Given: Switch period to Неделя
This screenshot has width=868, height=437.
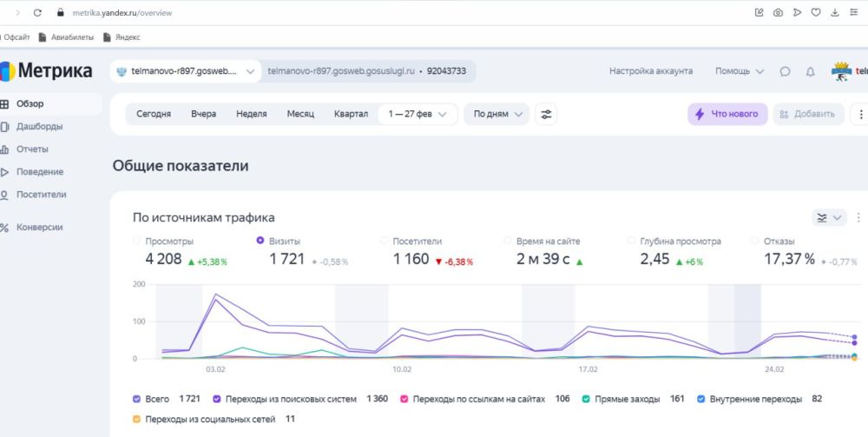Looking at the screenshot, I should tap(251, 114).
